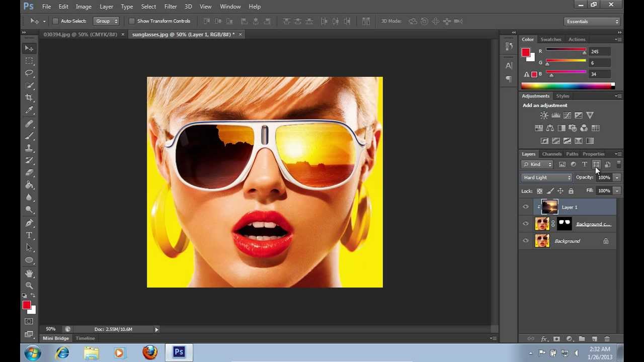
Task: Select the Pen tool
Action: (x=29, y=223)
